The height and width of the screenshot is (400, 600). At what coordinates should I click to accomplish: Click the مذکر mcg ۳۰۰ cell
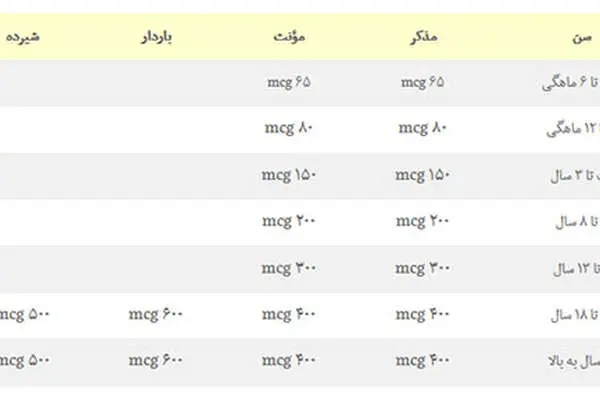click(422, 268)
